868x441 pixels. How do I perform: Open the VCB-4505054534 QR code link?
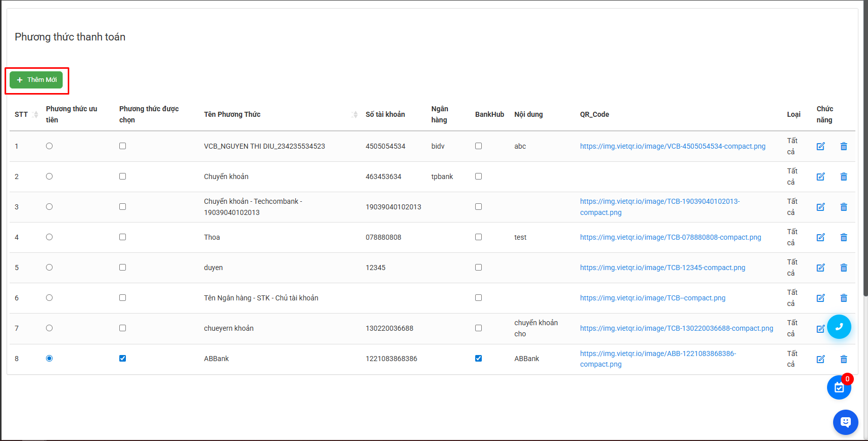(672, 146)
